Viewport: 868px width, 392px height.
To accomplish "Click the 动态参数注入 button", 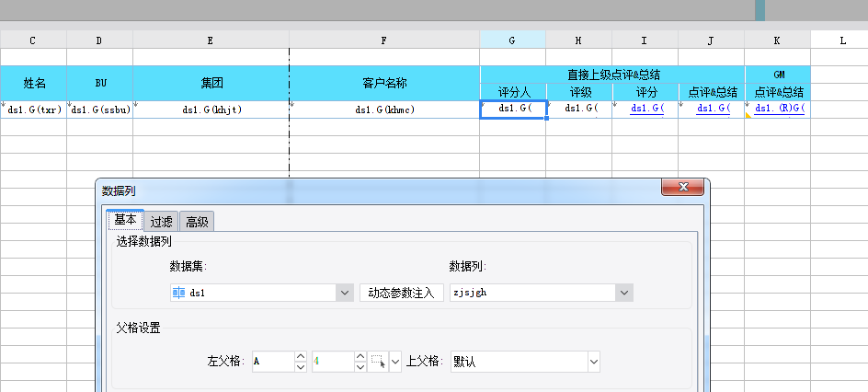I will coord(401,293).
